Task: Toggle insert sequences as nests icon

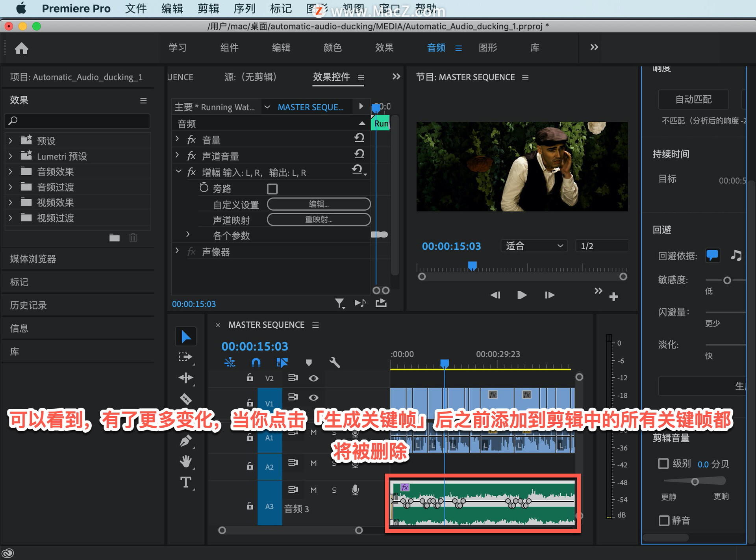Action: [230, 362]
